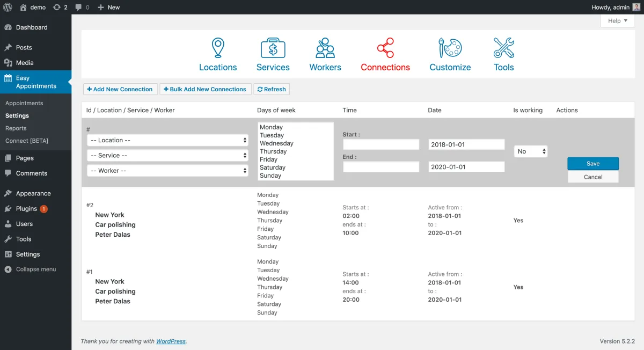
Task: Click the Refresh button
Action: tap(272, 89)
